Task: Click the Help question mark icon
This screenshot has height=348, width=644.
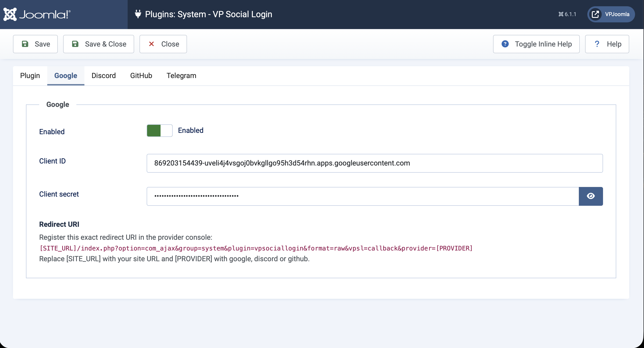Action: pos(597,44)
